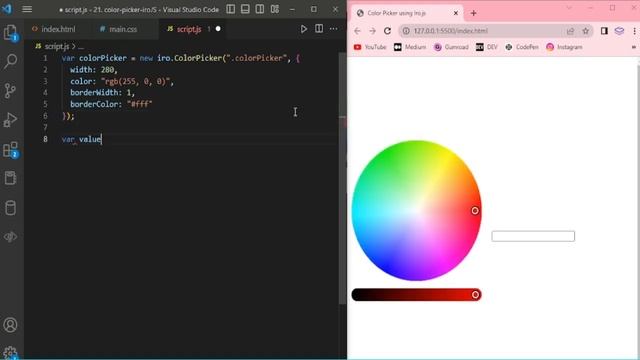640x360 pixels.
Task: Open the clipboard-shaped icon in activity bar
Action: [x=10, y=178]
